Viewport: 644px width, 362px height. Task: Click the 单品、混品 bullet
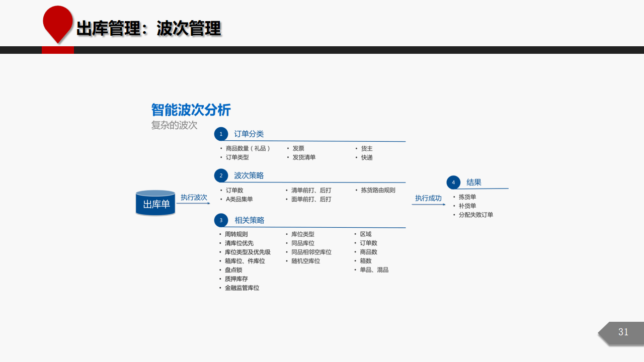(374, 270)
